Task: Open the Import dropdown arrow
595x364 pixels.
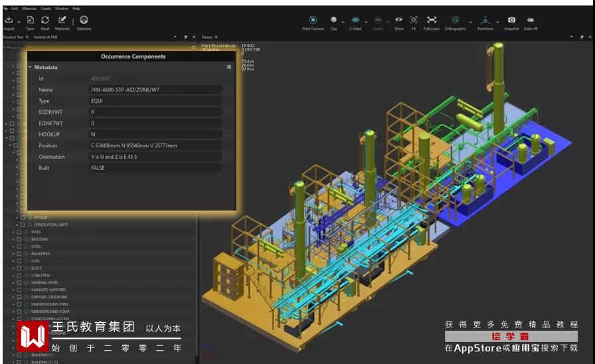Action: (x=19, y=22)
